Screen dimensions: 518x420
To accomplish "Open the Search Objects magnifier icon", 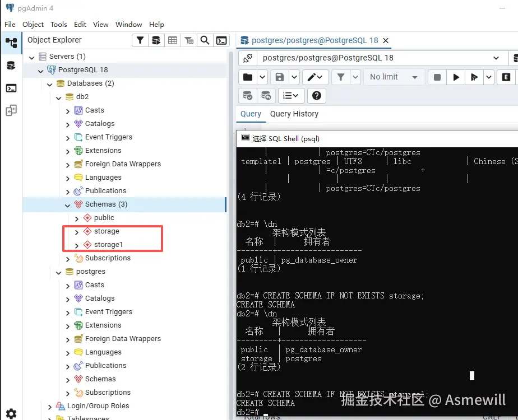I will (205, 40).
